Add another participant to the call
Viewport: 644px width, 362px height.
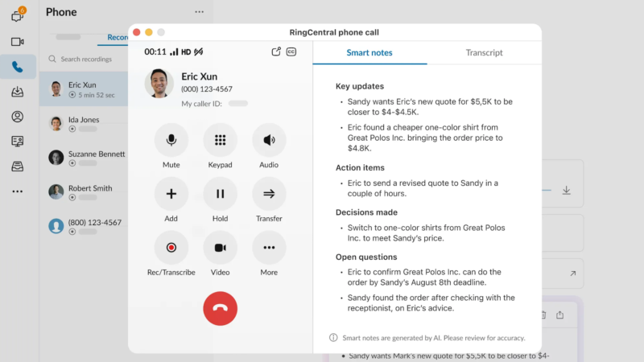(x=171, y=194)
